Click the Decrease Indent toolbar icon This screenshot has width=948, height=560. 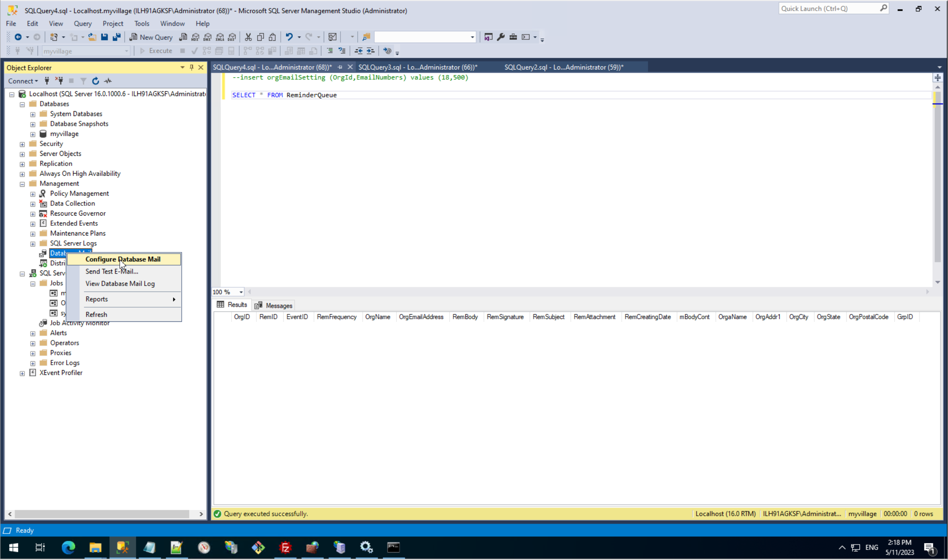[x=358, y=51]
